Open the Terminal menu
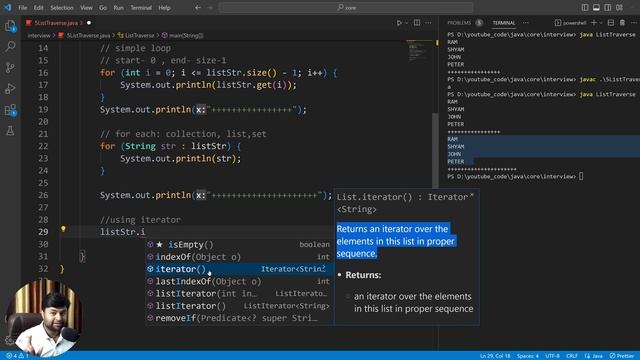The height and width of the screenshot is (360, 640). coord(141,7)
